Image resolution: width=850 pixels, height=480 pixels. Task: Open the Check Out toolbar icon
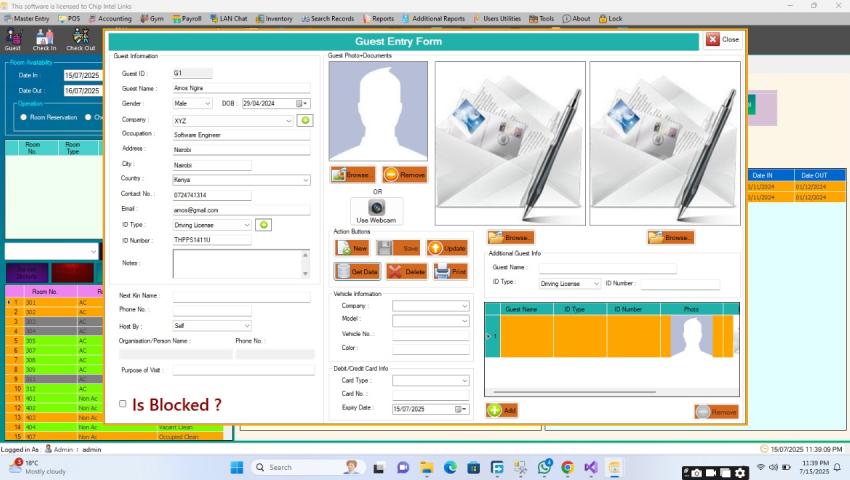coord(81,40)
